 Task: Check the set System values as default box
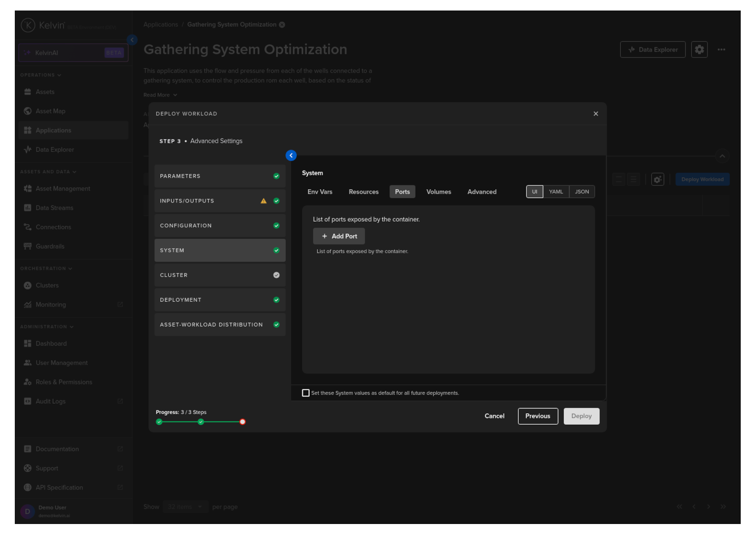click(x=306, y=393)
